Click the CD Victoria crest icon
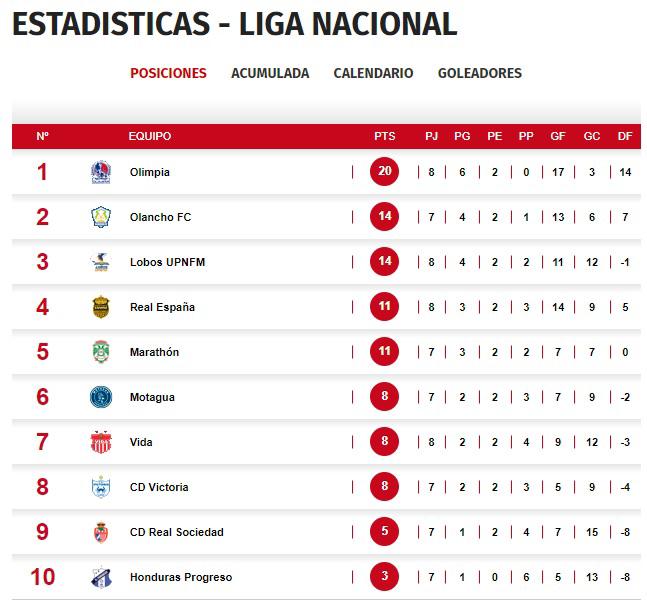The image size is (647, 601). 100,487
